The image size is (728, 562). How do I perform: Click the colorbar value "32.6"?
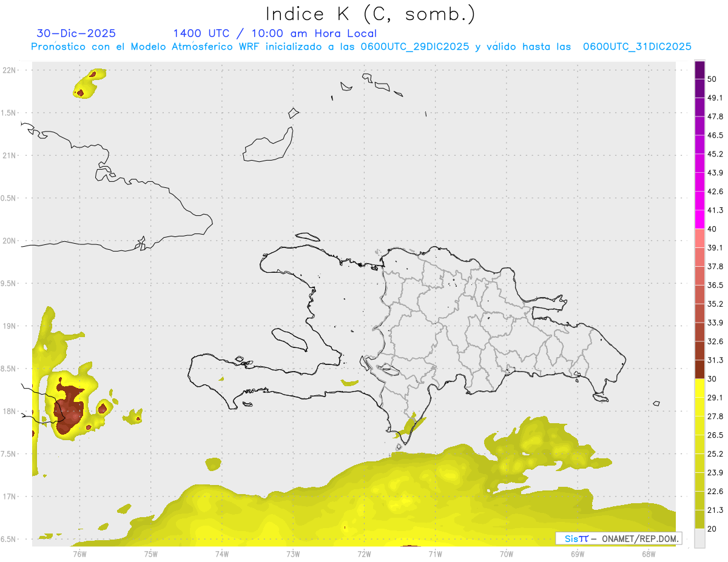pyautogui.click(x=715, y=341)
